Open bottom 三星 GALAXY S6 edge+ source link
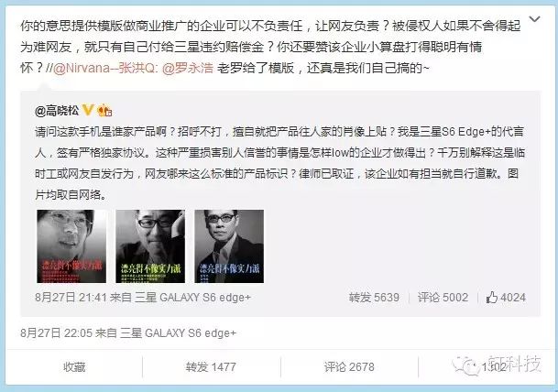Image resolution: width=558 pixels, height=392 pixels. 179,333
